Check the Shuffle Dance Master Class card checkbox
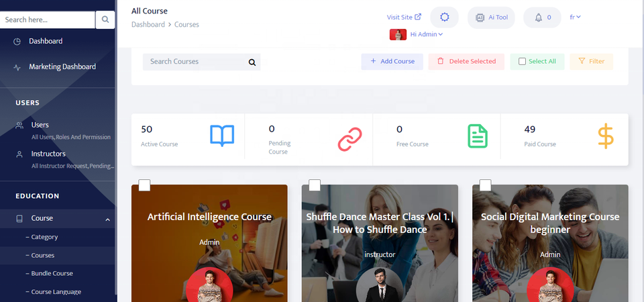The image size is (644, 302). 315,185
